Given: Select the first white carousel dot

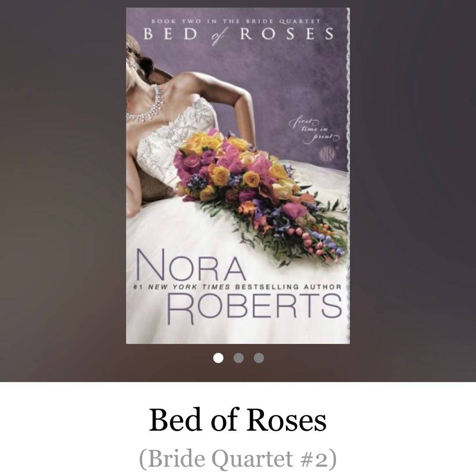Looking at the screenshot, I should (218, 358).
